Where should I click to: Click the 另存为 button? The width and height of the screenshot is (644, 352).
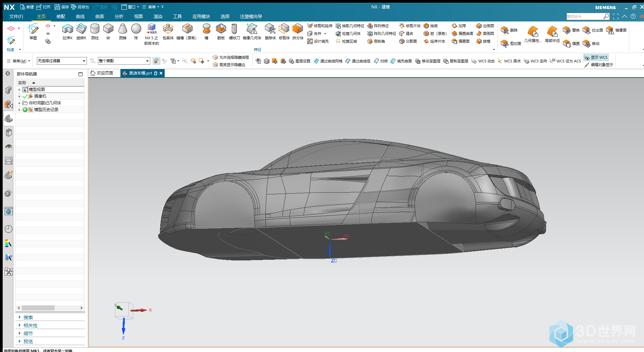click(80, 7)
